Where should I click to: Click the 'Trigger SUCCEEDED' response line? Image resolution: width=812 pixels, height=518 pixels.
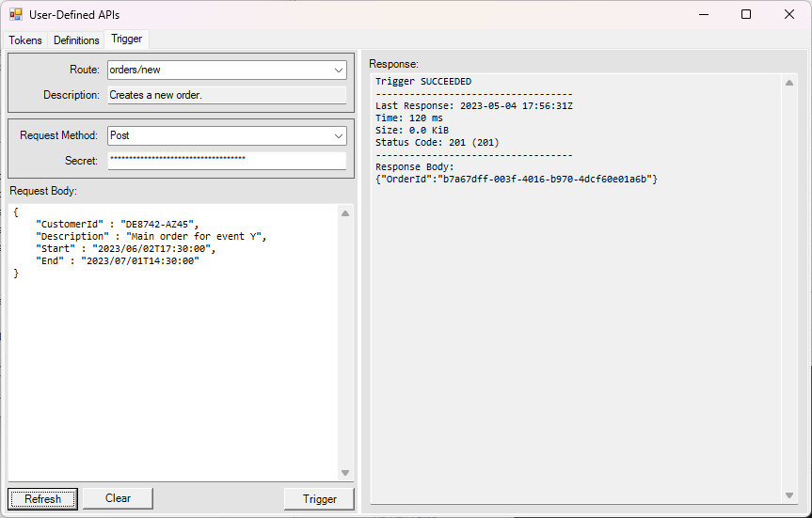423,81
